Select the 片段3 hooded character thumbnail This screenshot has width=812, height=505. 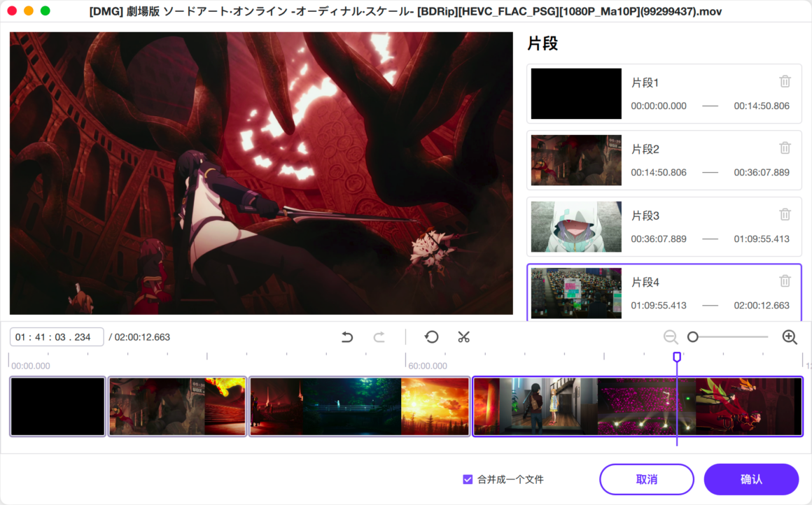(576, 227)
